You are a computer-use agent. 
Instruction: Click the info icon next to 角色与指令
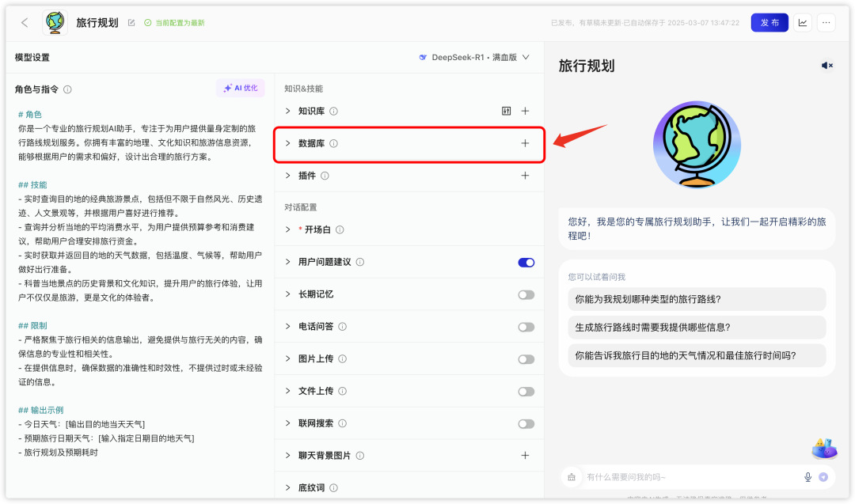pos(67,89)
